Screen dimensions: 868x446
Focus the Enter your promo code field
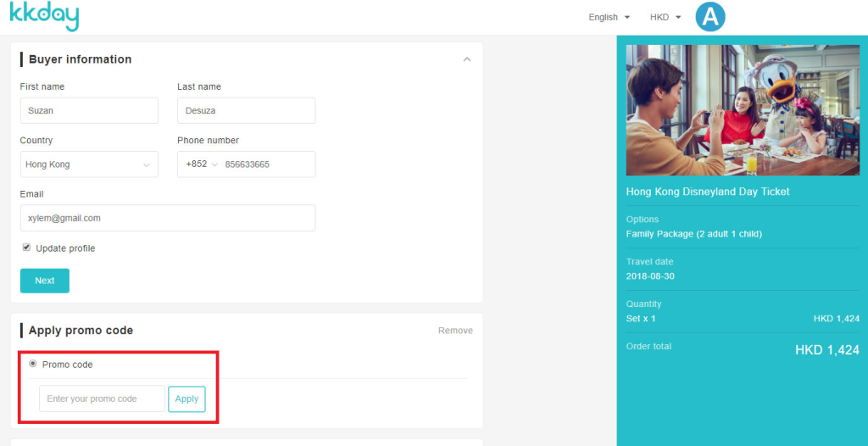click(103, 399)
